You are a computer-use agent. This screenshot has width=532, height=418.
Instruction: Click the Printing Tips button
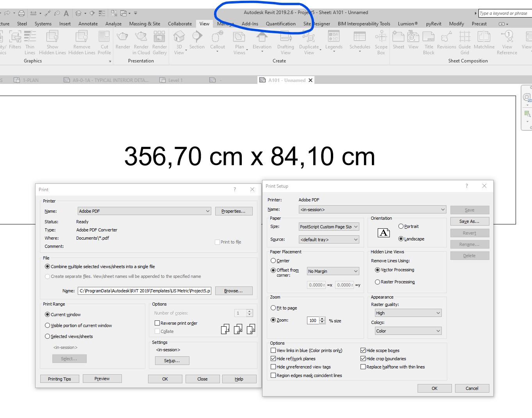pos(59,379)
